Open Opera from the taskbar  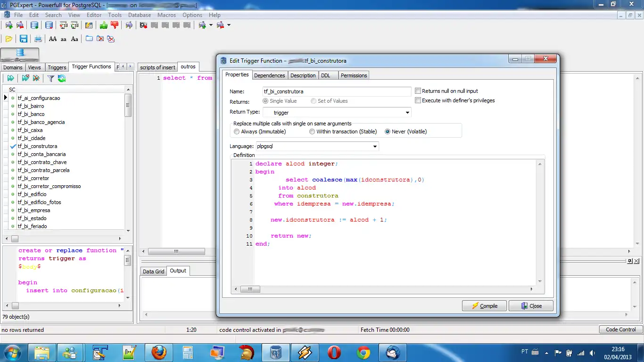point(334,353)
